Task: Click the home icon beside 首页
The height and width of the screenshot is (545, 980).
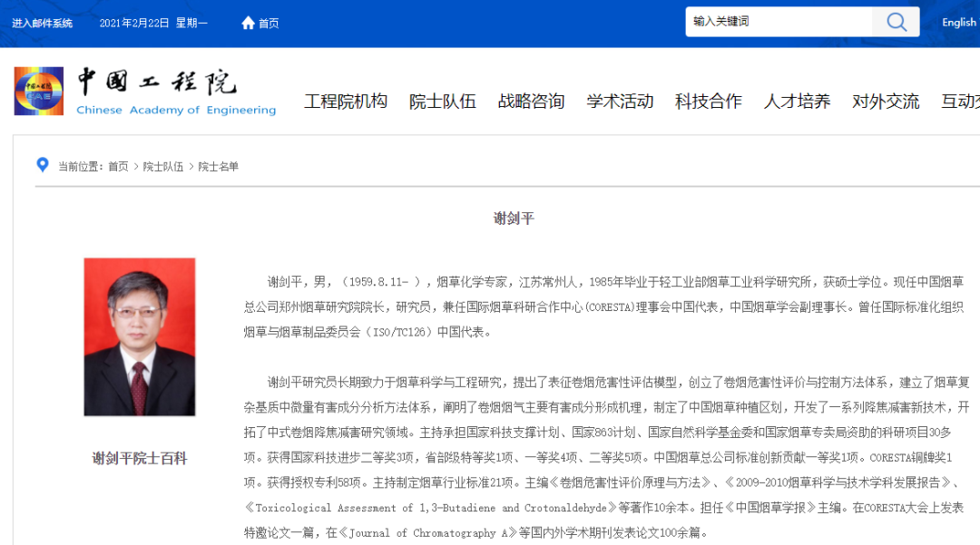Action: click(x=248, y=23)
